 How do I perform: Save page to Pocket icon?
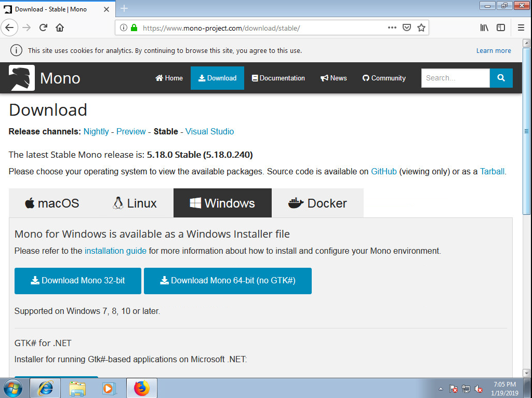[407, 28]
